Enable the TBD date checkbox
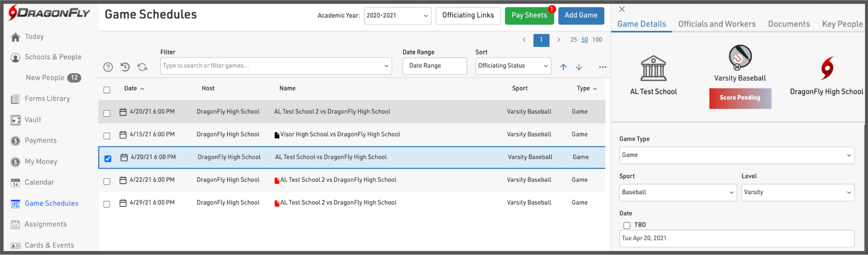 pyautogui.click(x=627, y=225)
